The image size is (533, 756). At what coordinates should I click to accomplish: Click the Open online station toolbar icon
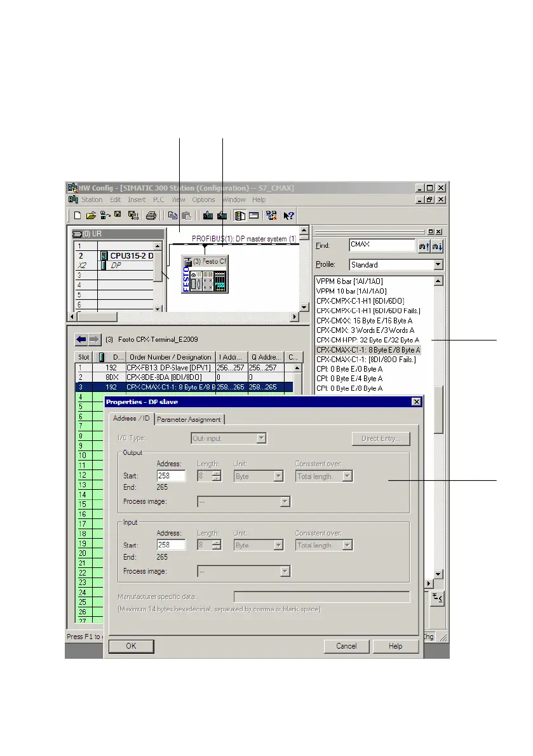click(105, 215)
